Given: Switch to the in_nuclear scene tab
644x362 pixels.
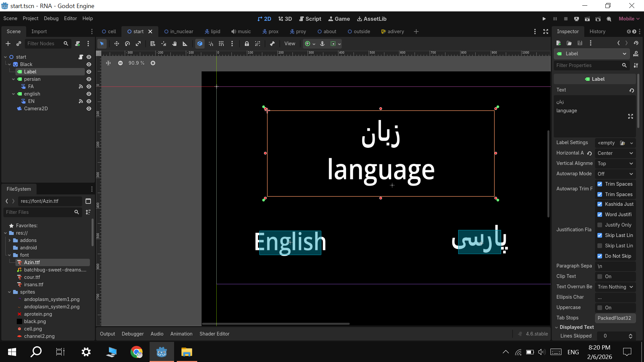Looking at the screenshot, I should [178, 32].
